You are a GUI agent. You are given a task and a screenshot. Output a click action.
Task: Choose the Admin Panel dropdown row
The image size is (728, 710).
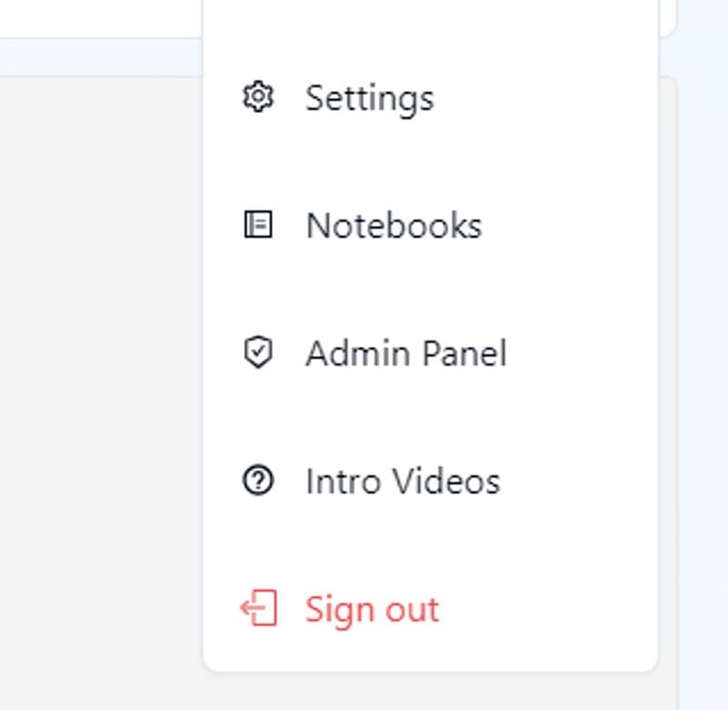click(x=430, y=353)
